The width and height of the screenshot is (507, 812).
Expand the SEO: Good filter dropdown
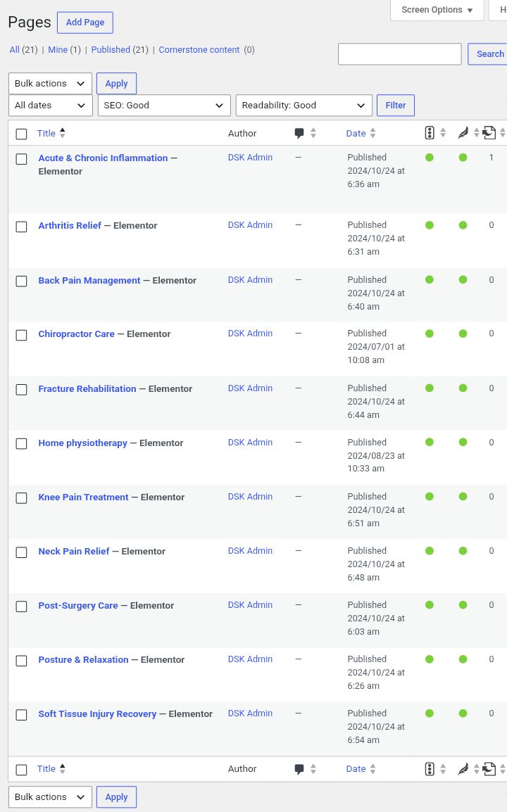pos(164,105)
